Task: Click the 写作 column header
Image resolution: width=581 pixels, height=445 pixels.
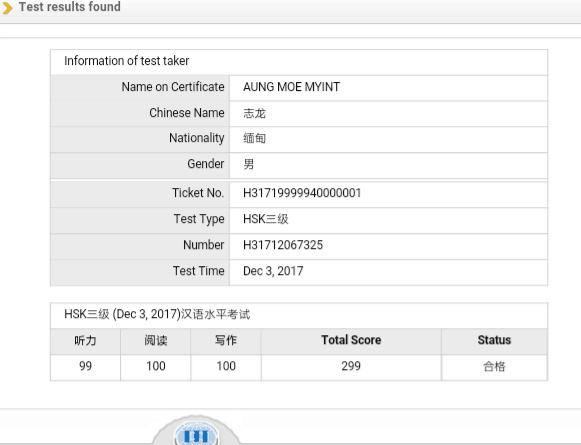Action: point(226,340)
